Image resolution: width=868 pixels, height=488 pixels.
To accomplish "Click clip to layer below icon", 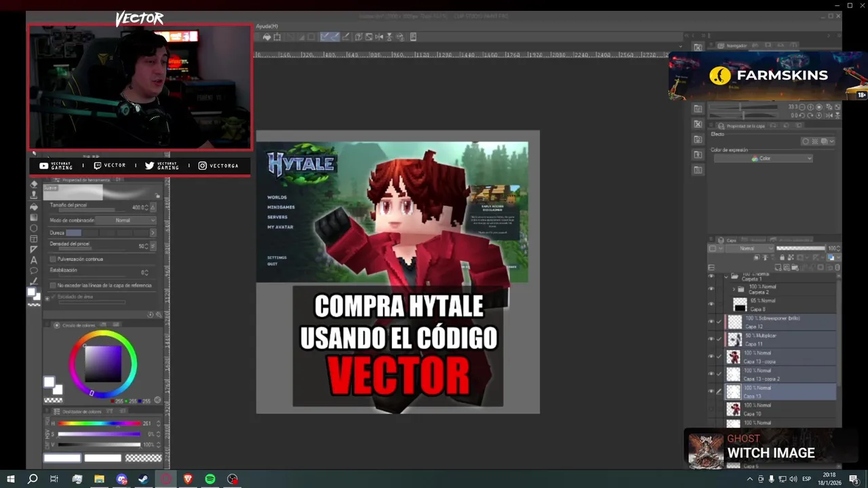I will 757,258.
